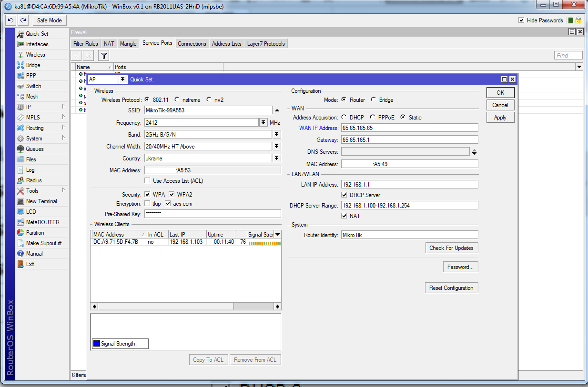Click DNS Servers up/down arrows
The image size is (588, 387).
pos(474,152)
